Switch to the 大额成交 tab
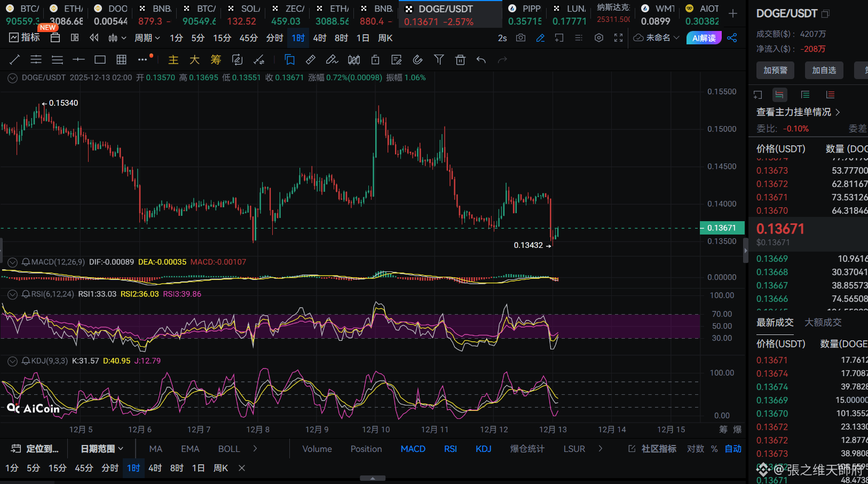This screenshot has height=484, width=868. [x=823, y=323]
